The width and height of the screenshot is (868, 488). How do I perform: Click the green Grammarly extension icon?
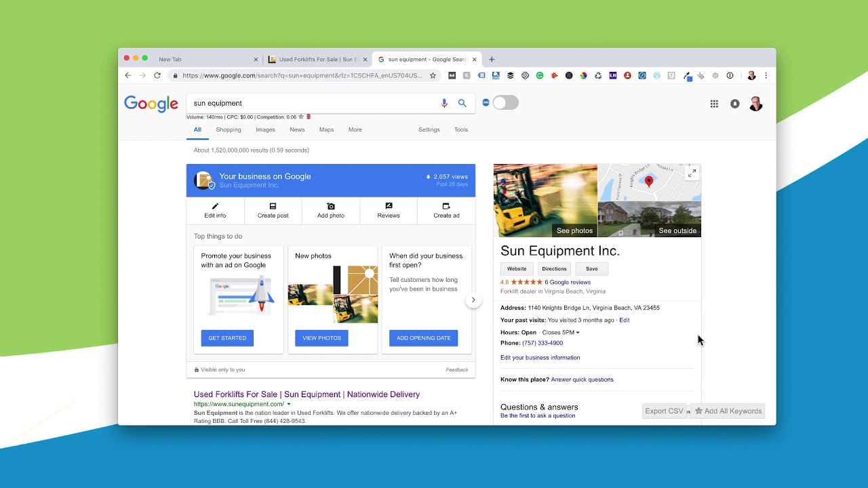tap(540, 76)
